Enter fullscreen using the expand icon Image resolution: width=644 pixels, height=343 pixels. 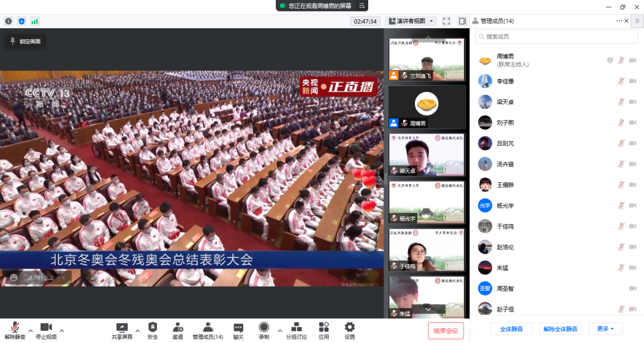[x=446, y=21]
